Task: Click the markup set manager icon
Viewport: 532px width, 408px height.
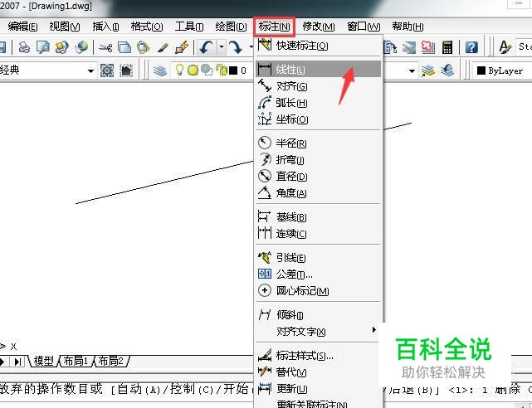Action: 427,47
